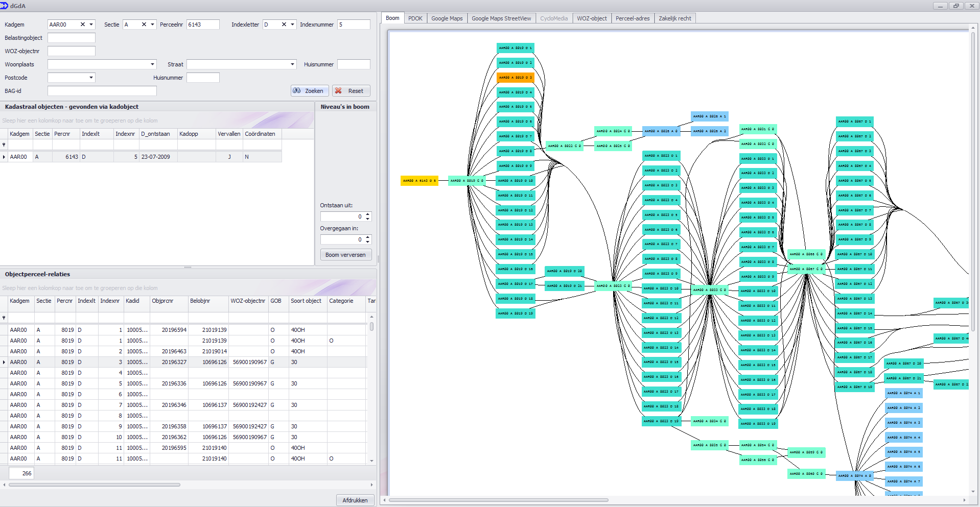Clear the Sectie value using the X icon
The image size is (980, 507).
[144, 25]
